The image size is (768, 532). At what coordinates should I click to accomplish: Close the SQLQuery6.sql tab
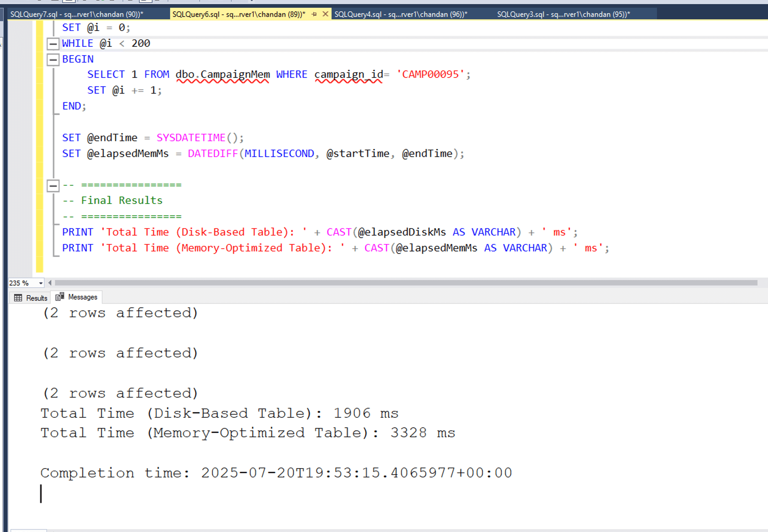tap(325, 14)
